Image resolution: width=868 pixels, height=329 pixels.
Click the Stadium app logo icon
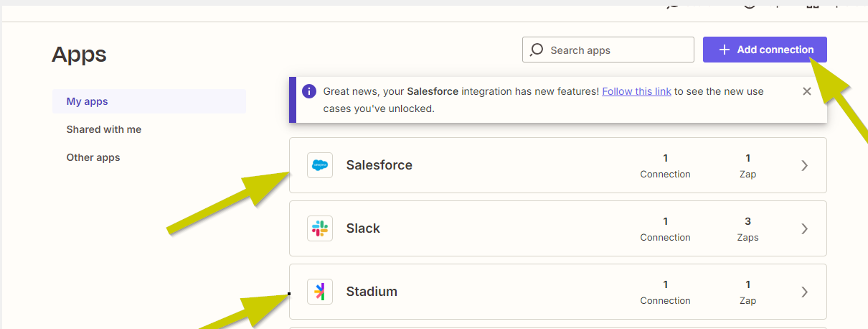pos(320,292)
